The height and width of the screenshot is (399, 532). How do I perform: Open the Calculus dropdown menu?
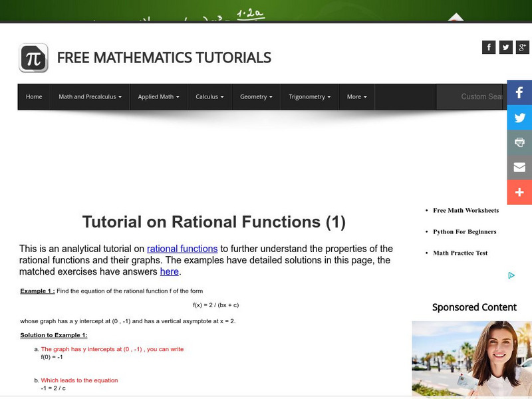[x=209, y=96]
